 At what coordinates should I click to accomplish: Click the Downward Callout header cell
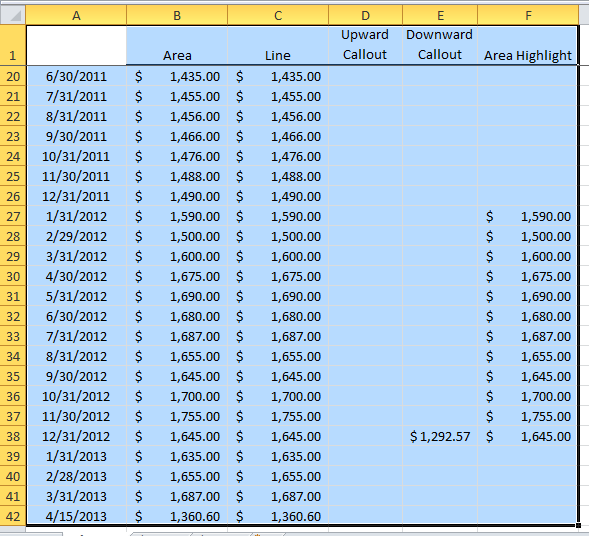(x=440, y=45)
